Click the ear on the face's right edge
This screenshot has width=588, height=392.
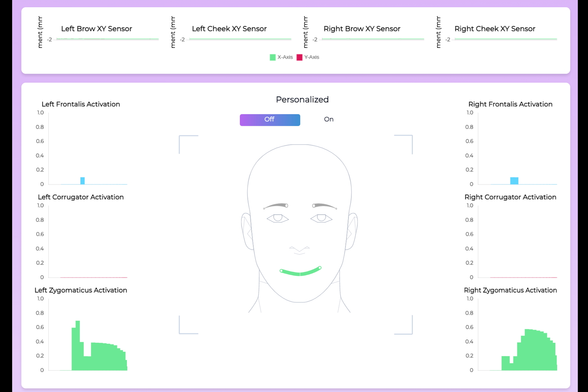pyautogui.click(x=352, y=231)
